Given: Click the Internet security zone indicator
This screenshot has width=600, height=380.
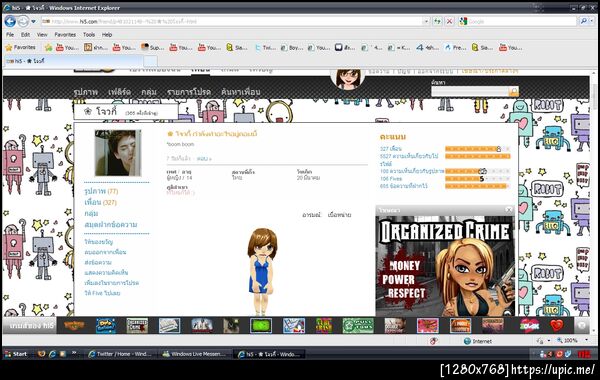Looking at the screenshot, I should (478, 341).
